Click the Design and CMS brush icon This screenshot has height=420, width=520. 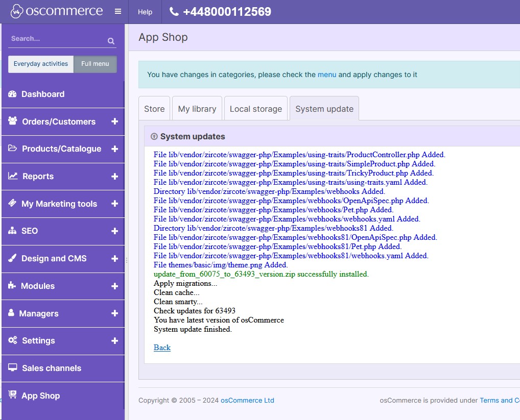[12, 258]
